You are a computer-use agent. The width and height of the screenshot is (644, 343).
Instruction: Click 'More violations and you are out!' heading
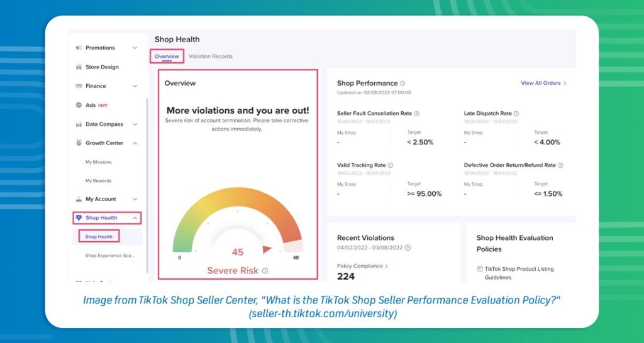point(238,111)
